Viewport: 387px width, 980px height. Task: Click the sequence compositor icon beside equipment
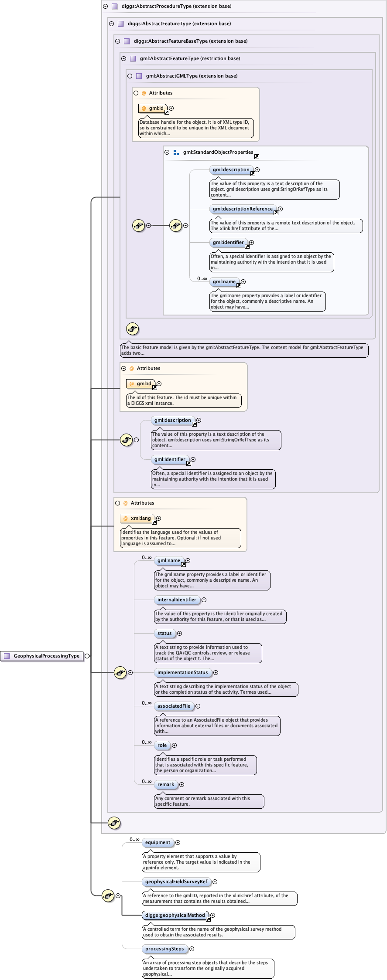[x=108, y=896]
